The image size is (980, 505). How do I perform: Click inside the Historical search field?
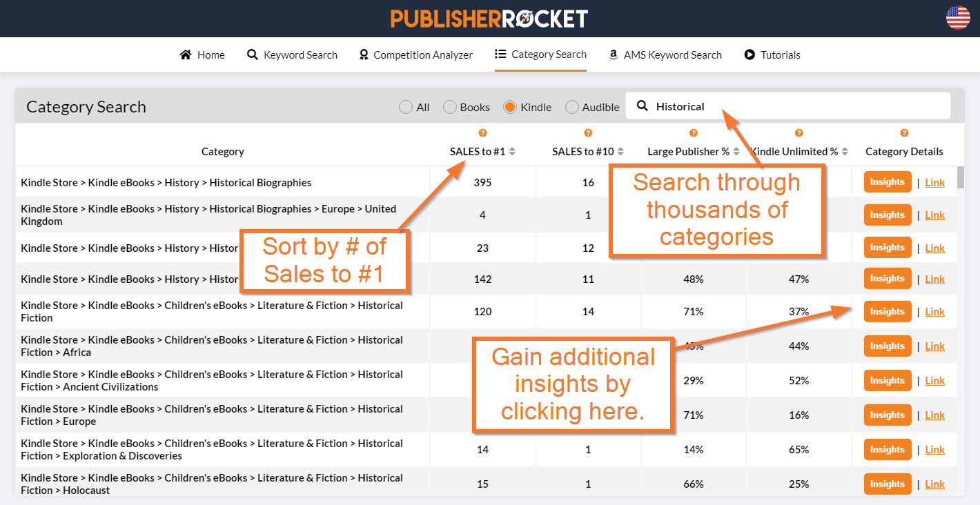coord(759,106)
